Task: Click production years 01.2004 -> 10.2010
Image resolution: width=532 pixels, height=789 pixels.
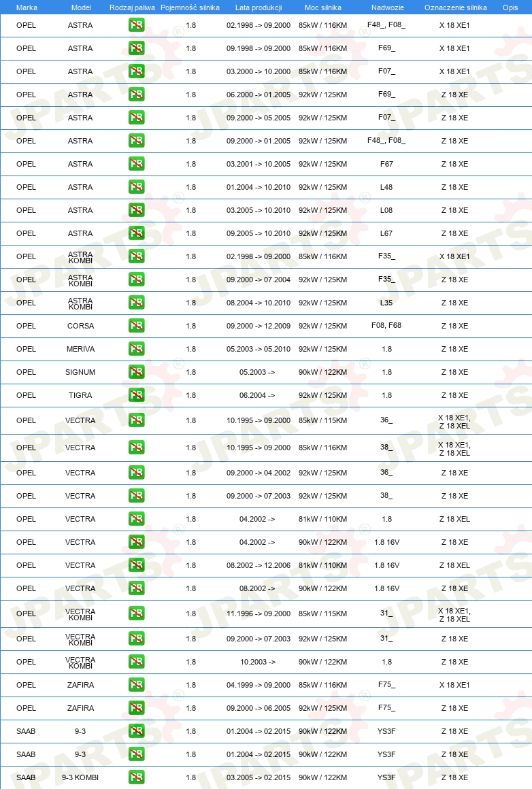Action: pos(259,187)
